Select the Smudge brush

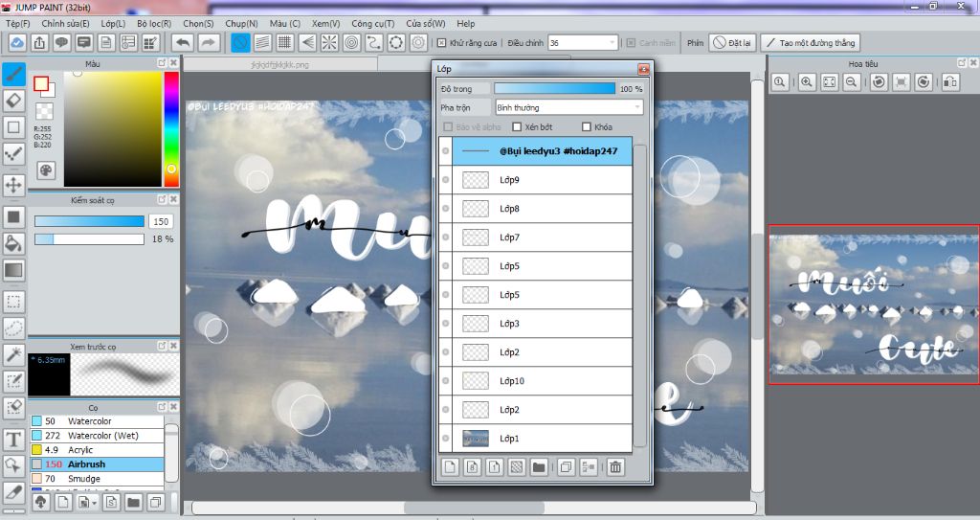[98, 479]
